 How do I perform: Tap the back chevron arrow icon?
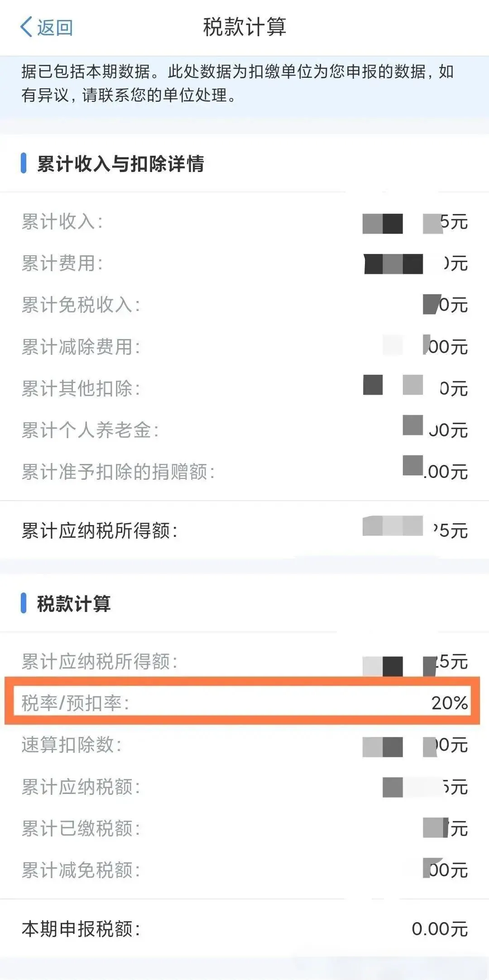(26, 27)
